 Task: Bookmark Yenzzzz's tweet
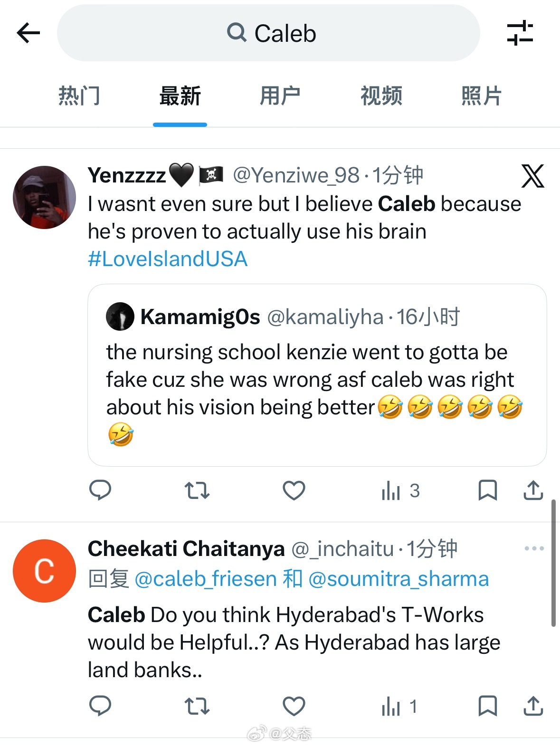[487, 490]
